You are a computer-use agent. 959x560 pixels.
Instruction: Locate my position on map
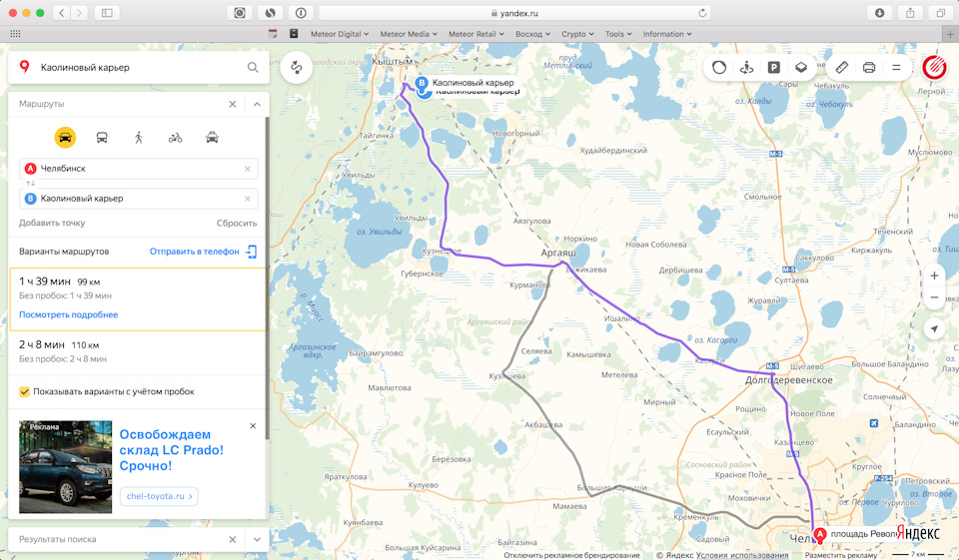[x=935, y=328]
